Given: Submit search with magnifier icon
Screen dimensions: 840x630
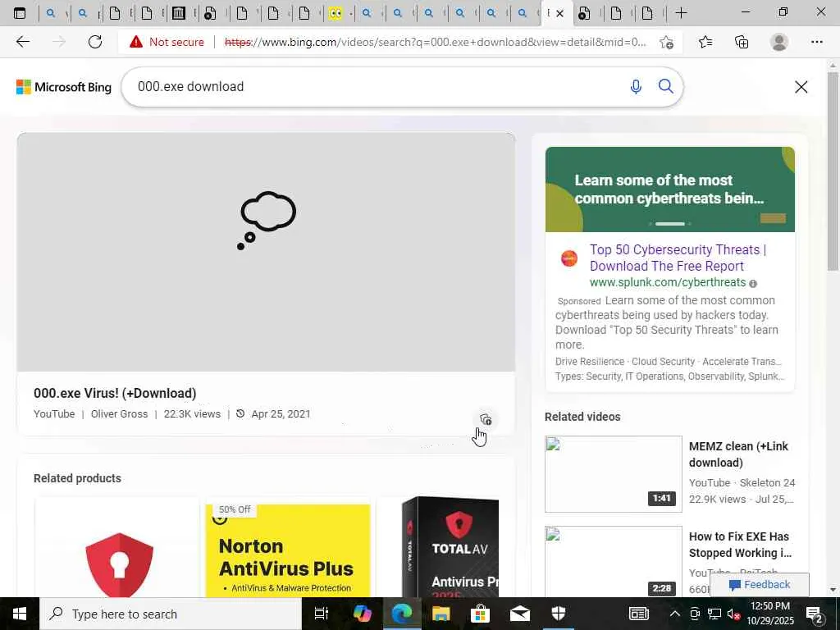Looking at the screenshot, I should pyautogui.click(x=666, y=86).
